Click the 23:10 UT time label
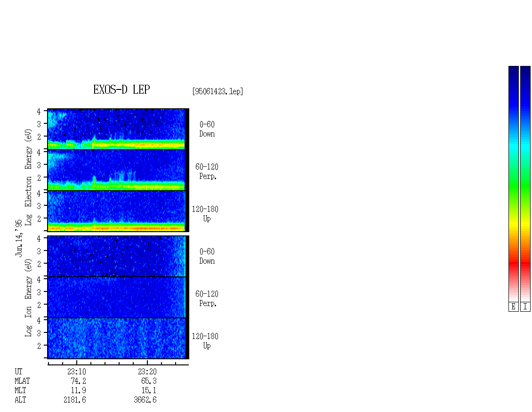532x412 pixels. pos(77,372)
